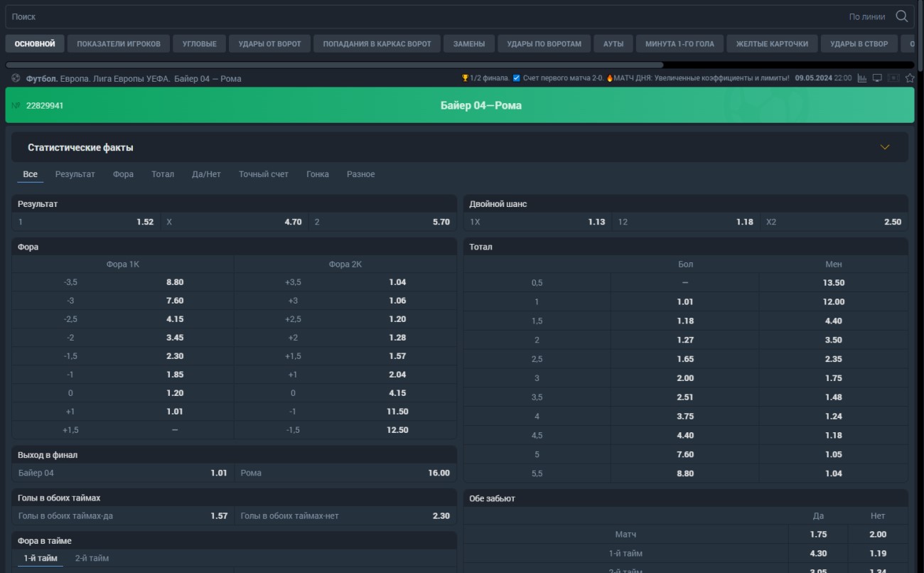Filter markets by Да/Нет

[x=206, y=174]
